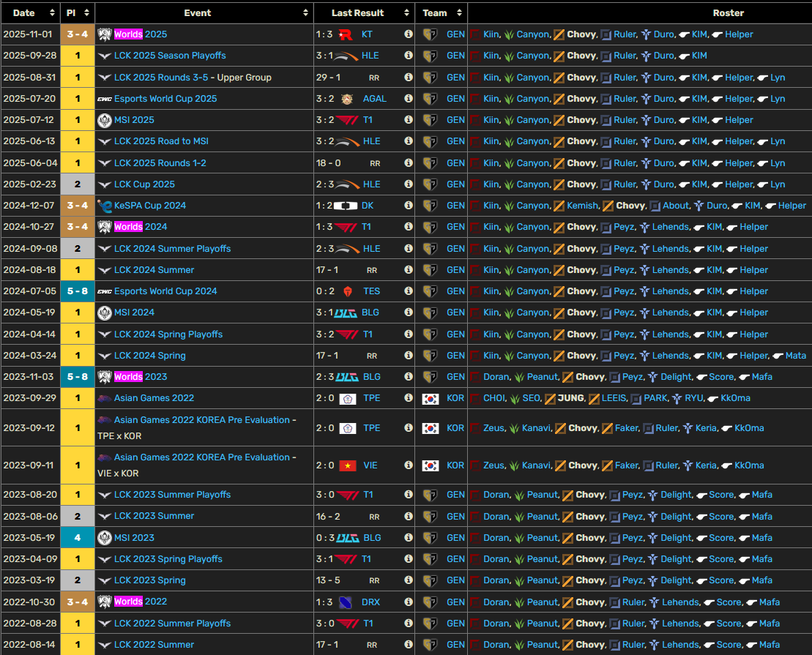
Task: Click placement 4 in MSI 2023 row
Action: click(x=78, y=537)
